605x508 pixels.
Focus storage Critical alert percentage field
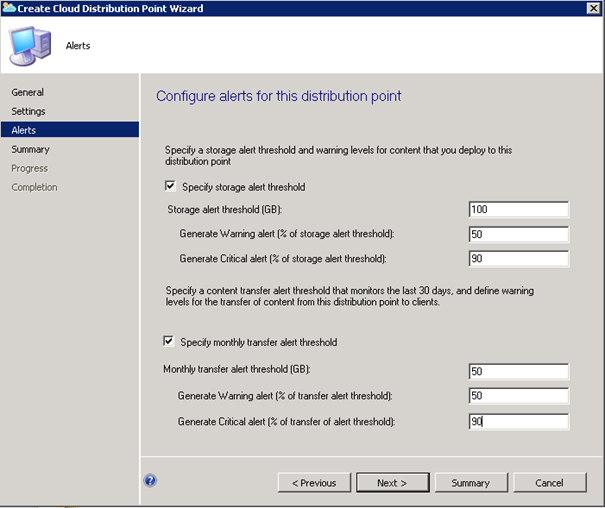tap(518, 259)
